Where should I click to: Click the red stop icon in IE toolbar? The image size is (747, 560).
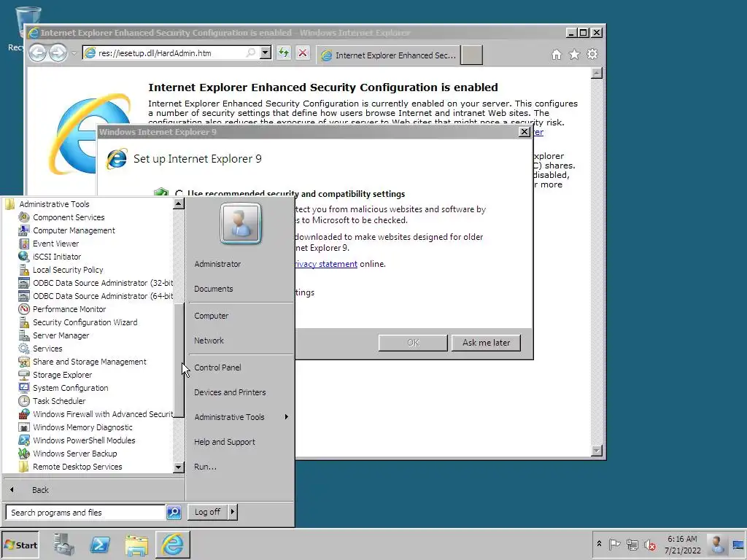(303, 52)
